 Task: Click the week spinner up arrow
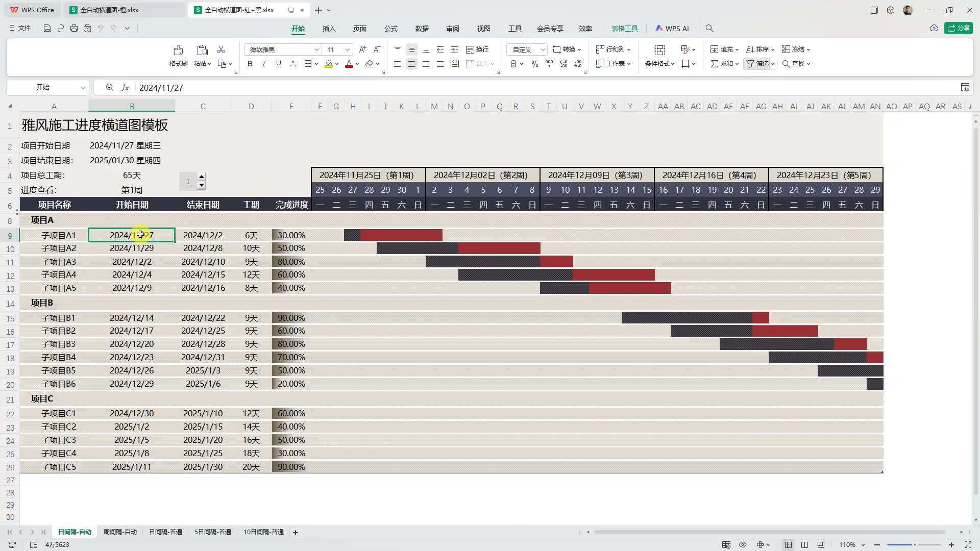(201, 177)
